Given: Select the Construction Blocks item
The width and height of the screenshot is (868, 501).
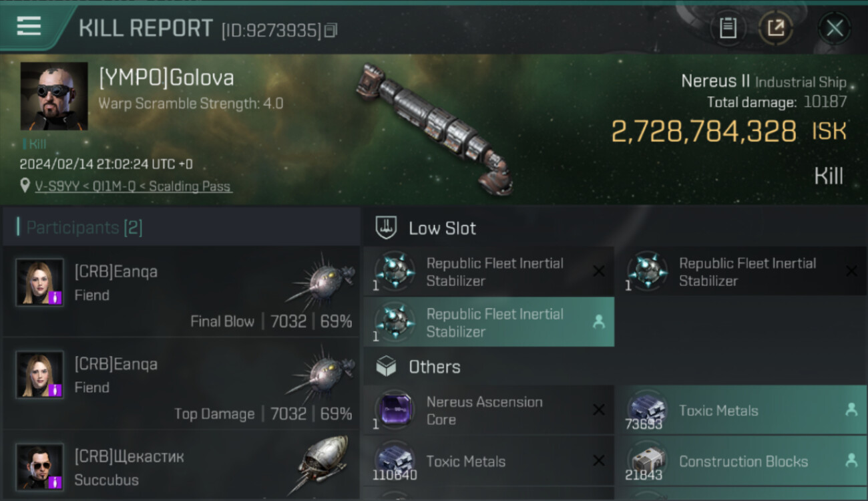Looking at the screenshot, I should 741,462.
